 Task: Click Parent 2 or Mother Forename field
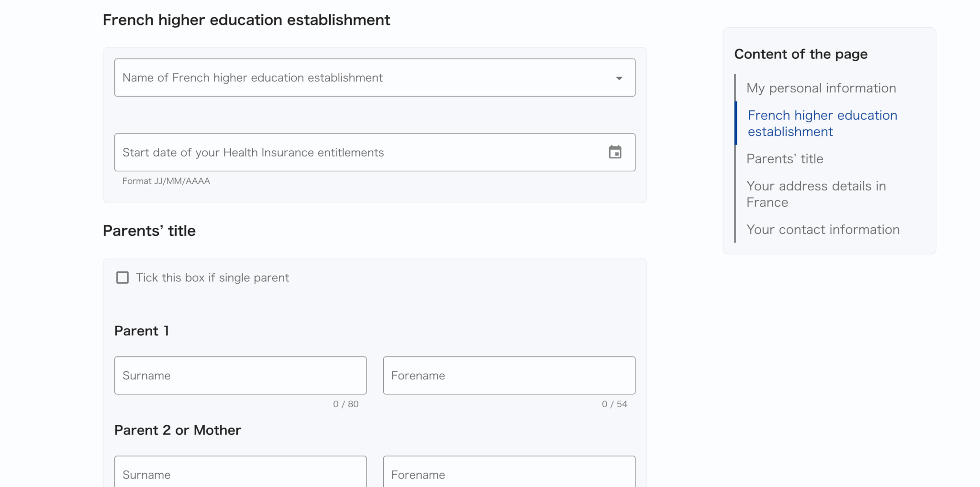coord(509,474)
